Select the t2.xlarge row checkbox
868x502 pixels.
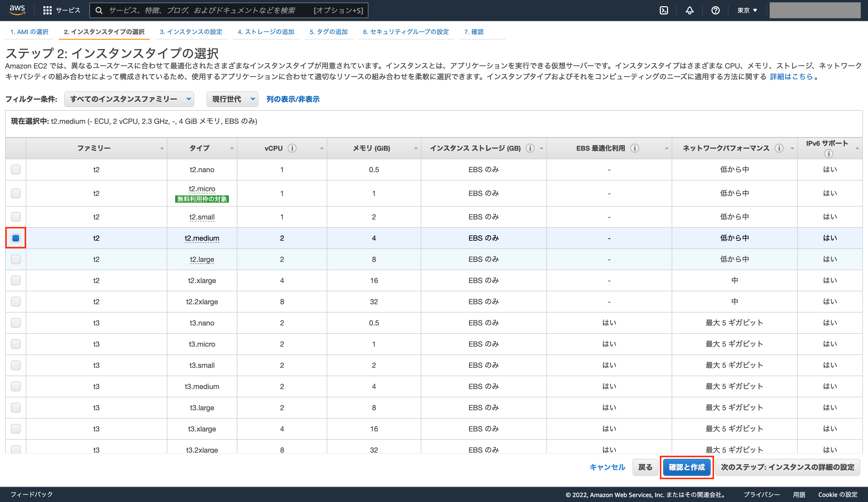(x=16, y=280)
